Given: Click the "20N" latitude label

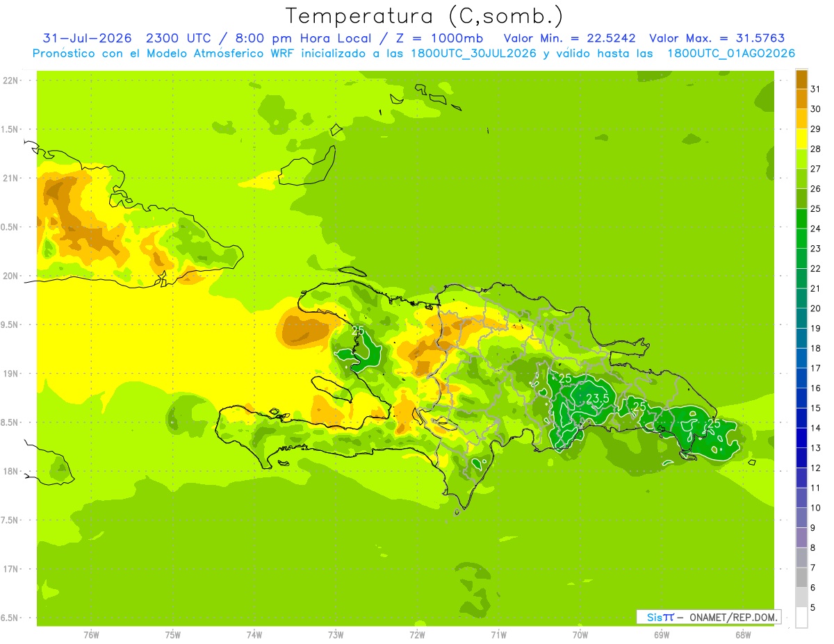Looking at the screenshot, I should pos(10,276).
